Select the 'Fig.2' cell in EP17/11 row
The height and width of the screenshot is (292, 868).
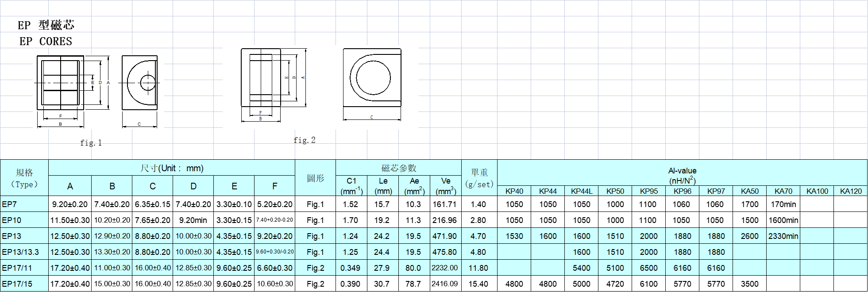click(x=315, y=268)
